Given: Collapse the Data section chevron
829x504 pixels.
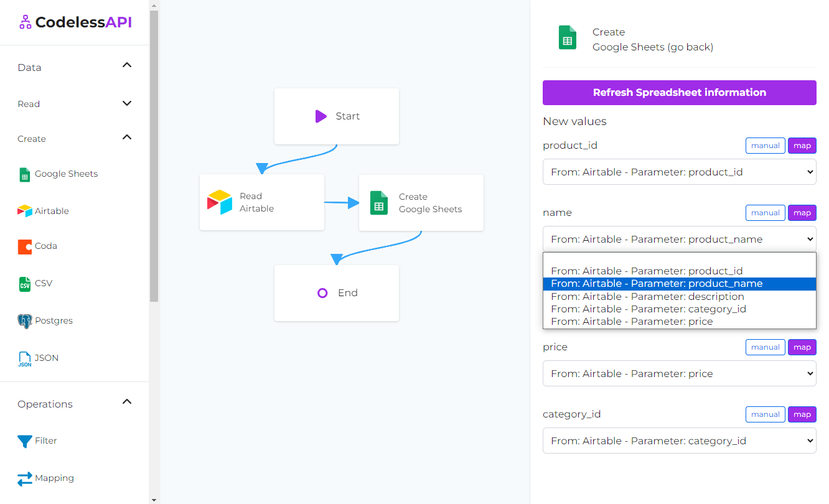Looking at the screenshot, I should [127, 65].
